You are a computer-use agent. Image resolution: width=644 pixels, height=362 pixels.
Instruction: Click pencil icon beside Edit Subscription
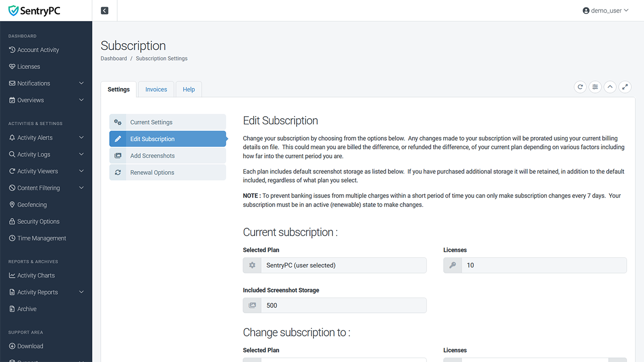[x=118, y=139]
